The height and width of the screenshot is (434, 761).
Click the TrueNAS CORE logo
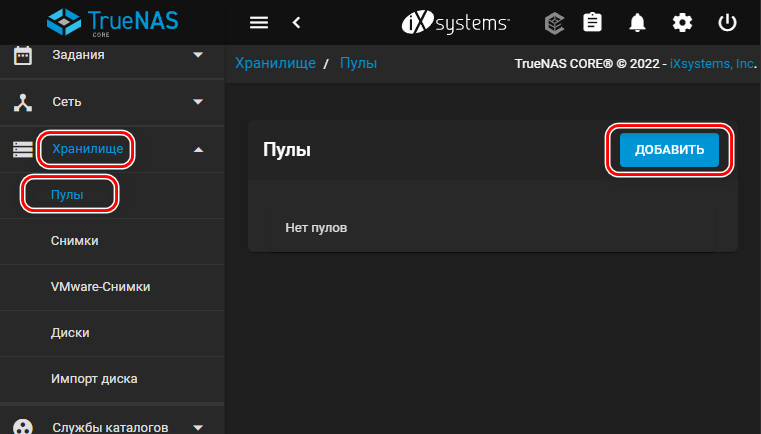[x=113, y=22]
